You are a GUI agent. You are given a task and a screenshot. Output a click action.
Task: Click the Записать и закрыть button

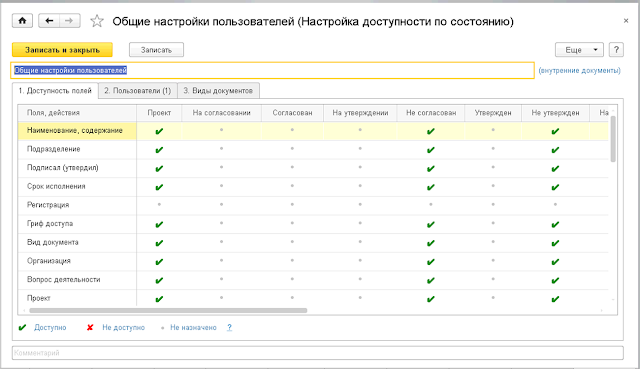pyautogui.click(x=62, y=50)
